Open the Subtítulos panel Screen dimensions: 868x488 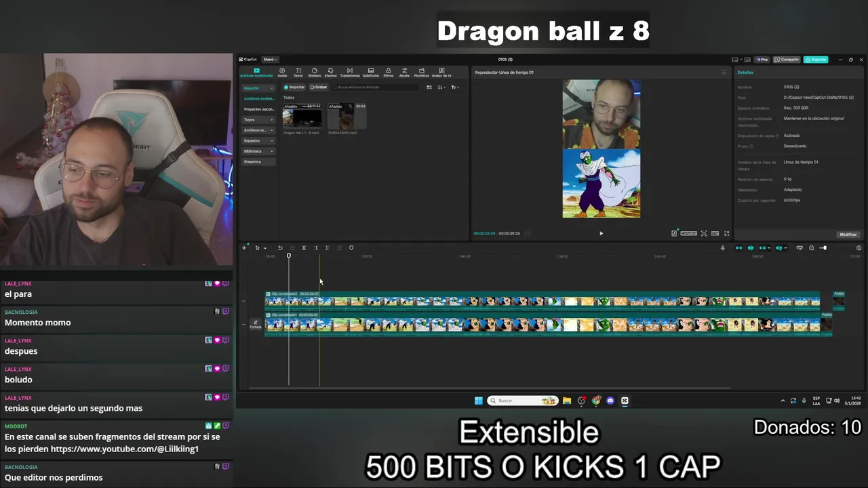[x=371, y=72]
